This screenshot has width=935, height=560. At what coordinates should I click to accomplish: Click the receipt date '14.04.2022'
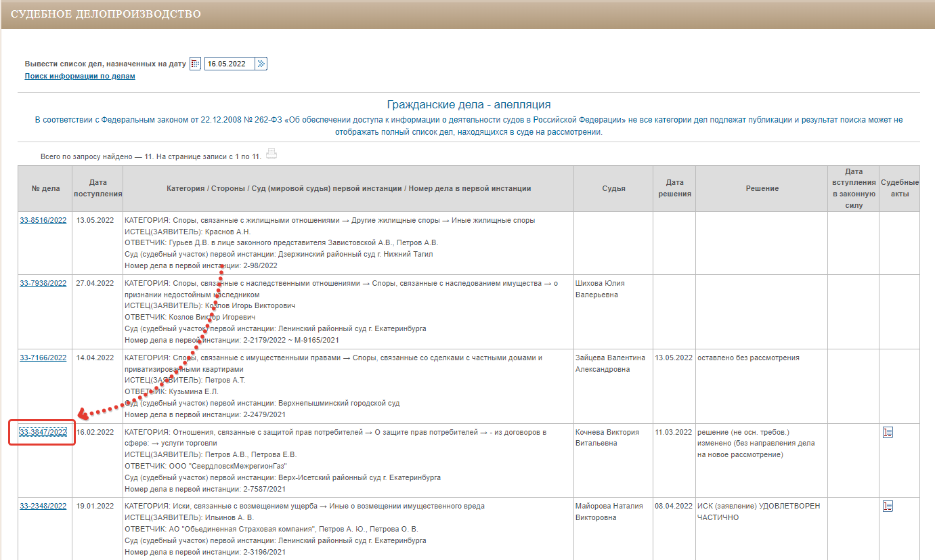95,358
